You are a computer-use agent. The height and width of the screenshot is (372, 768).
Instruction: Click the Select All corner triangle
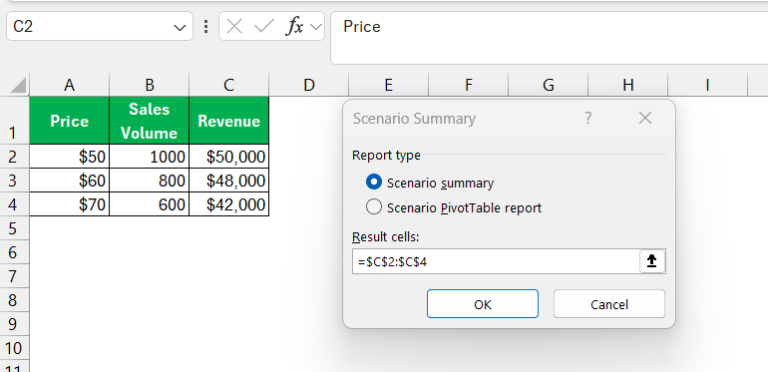pos(18,86)
